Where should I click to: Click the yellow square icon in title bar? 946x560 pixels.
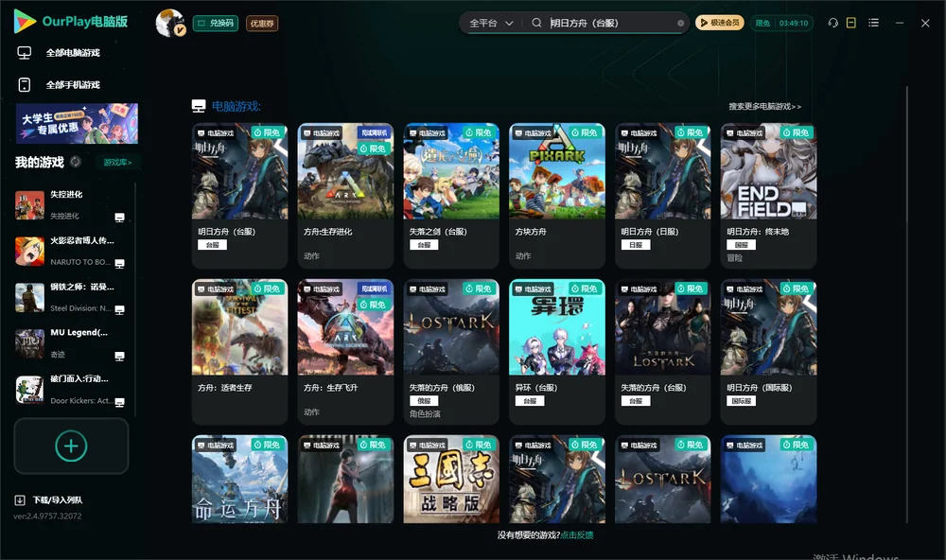coord(851,23)
